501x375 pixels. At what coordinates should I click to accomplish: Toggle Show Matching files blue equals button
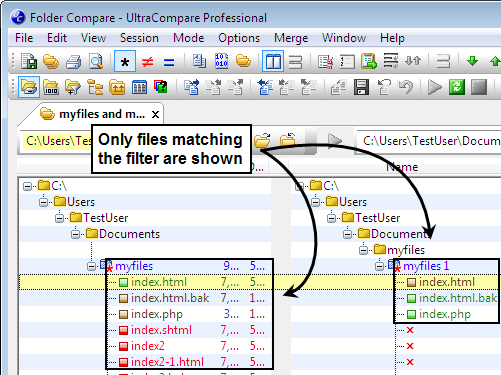(x=169, y=62)
